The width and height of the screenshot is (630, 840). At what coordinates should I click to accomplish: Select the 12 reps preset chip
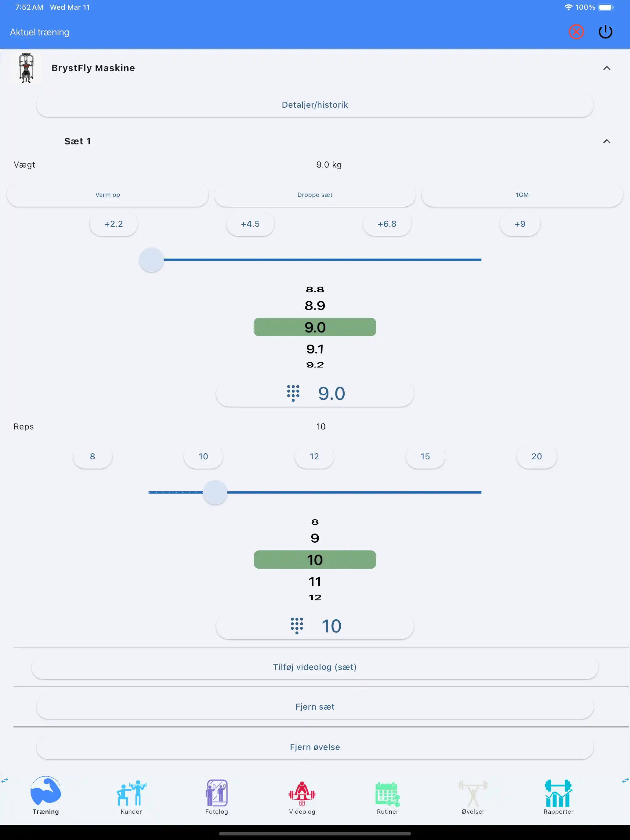[x=314, y=456]
